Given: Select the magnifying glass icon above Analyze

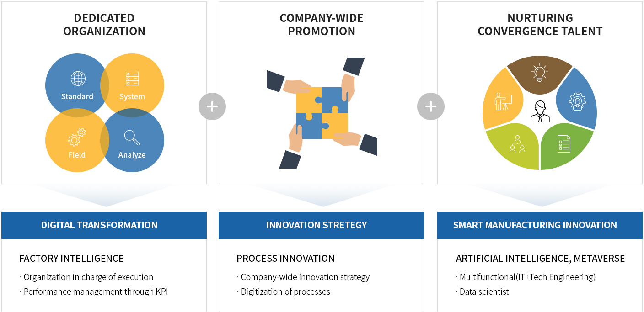Looking at the screenshot, I should pyautogui.click(x=132, y=137).
